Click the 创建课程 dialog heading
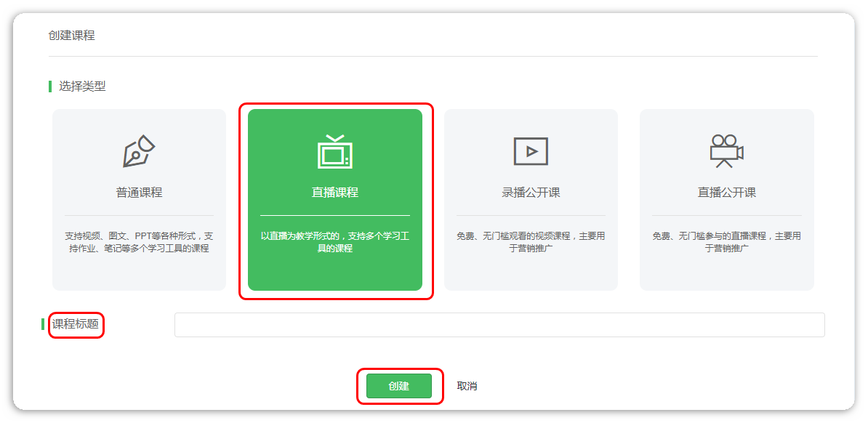 71,35
